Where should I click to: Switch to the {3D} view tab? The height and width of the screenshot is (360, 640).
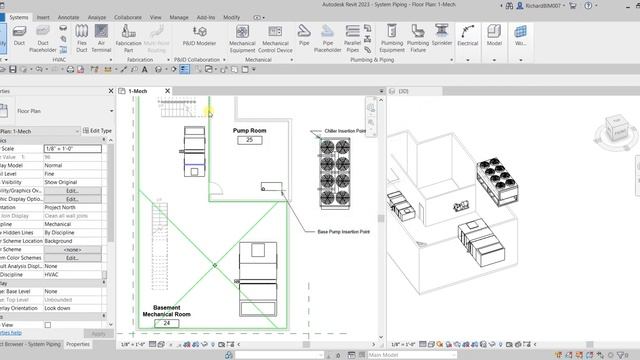coord(403,91)
